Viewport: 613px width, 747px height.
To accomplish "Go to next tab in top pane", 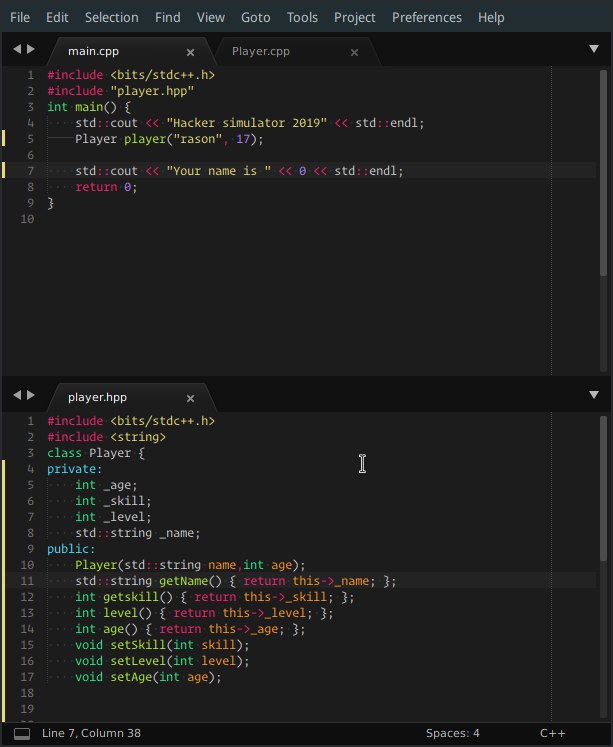I will (31, 49).
